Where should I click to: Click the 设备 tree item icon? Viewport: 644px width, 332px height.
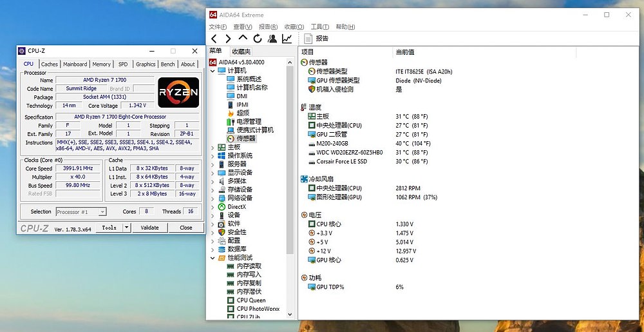[222, 215]
